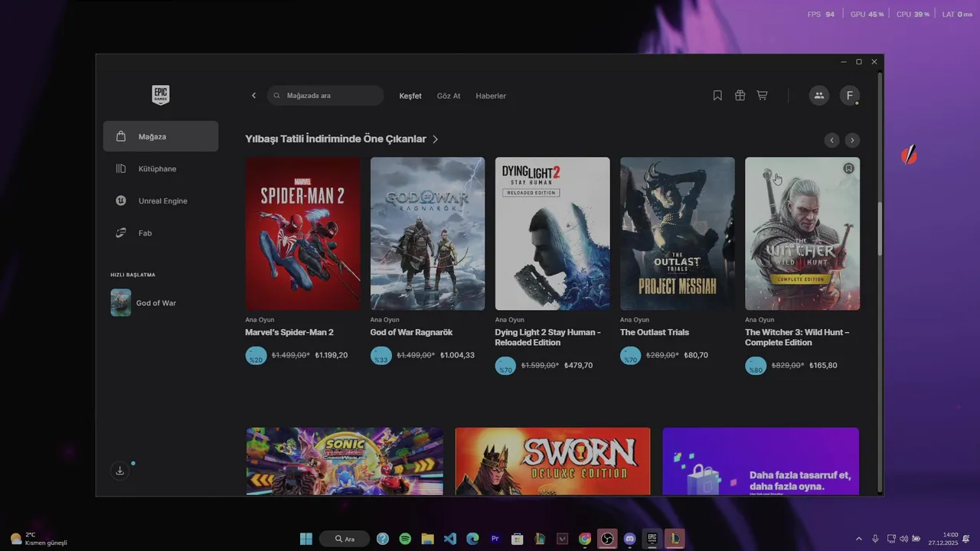
Task: Open the Mağaza store section
Action: (x=161, y=136)
